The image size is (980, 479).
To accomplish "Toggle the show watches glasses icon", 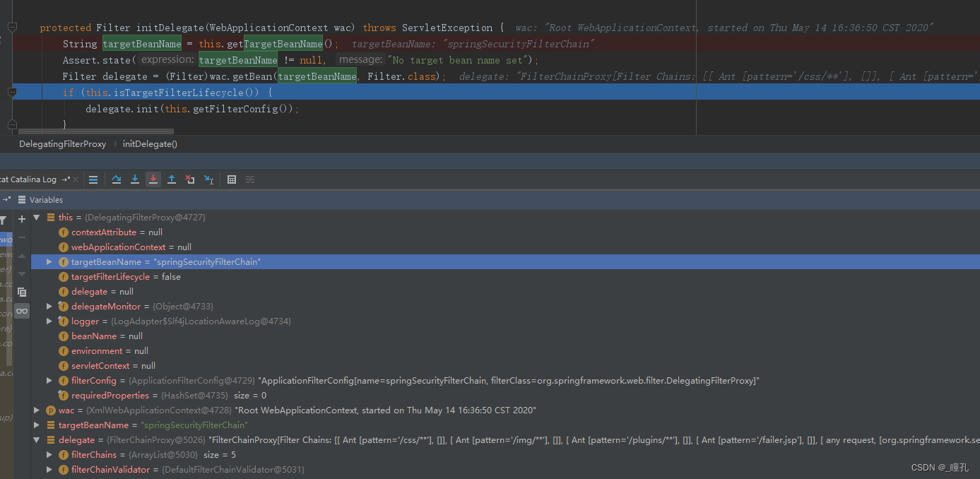I will pyautogui.click(x=22, y=311).
